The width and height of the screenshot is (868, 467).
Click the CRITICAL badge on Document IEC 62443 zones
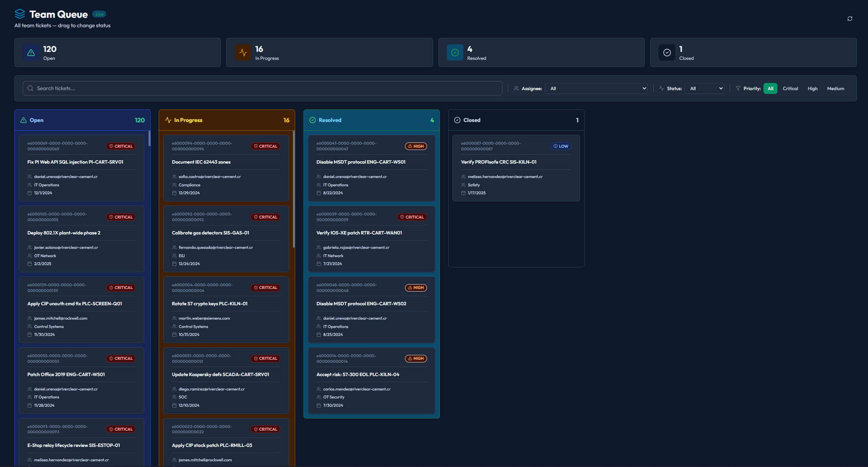[265, 146]
